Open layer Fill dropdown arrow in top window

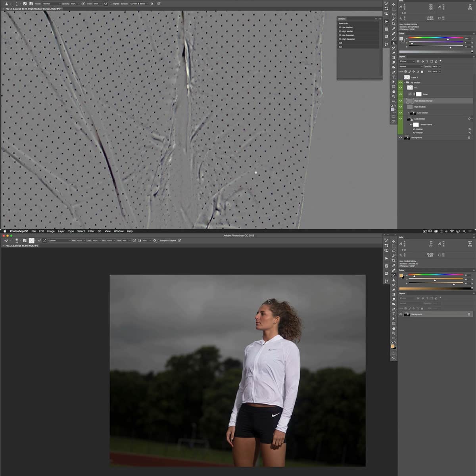click(440, 72)
